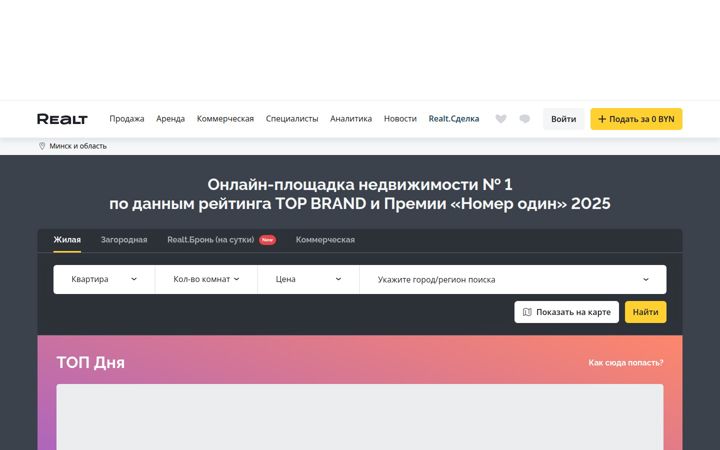Expand the Квартира property type dropdown
This screenshot has height=450, width=720.
tap(104, 279)
